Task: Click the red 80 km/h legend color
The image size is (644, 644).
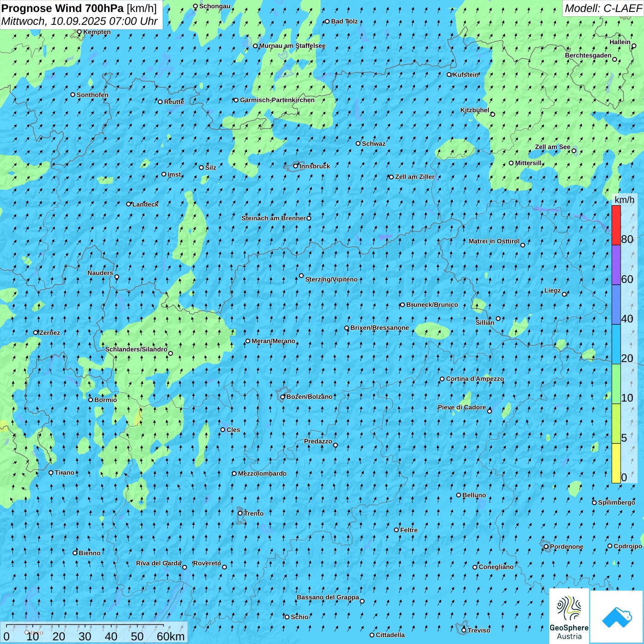Action: pyautogui.click(x=616, y=225)
